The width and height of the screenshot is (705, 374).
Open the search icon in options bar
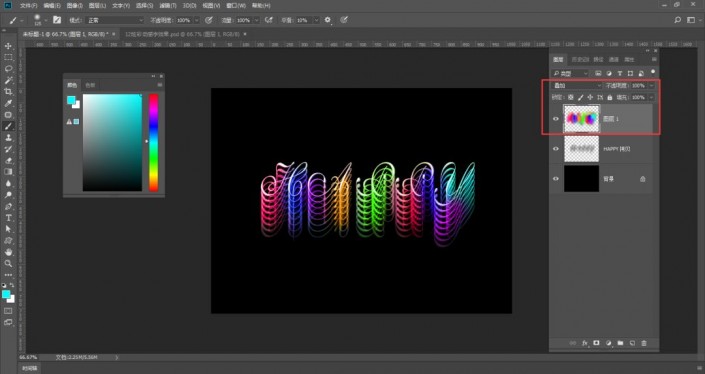[x=678, y=20]
